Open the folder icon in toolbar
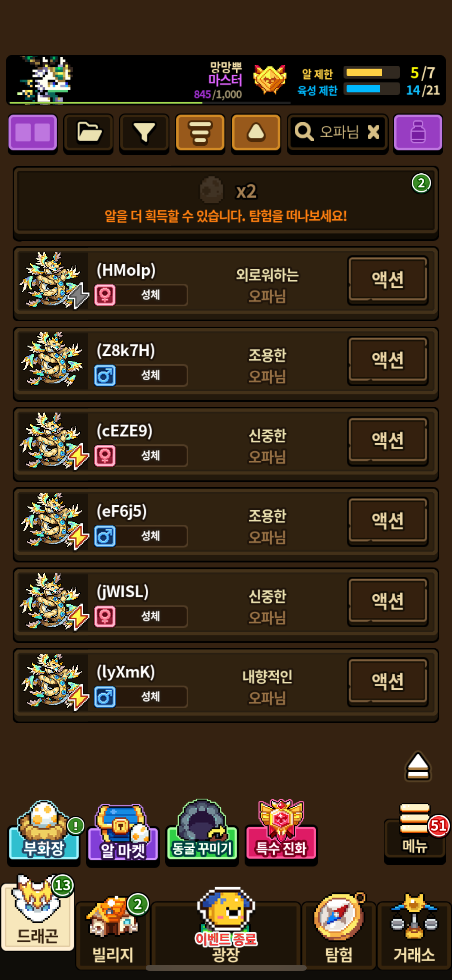This screenshot has width=452, height=980. point(89,133)
